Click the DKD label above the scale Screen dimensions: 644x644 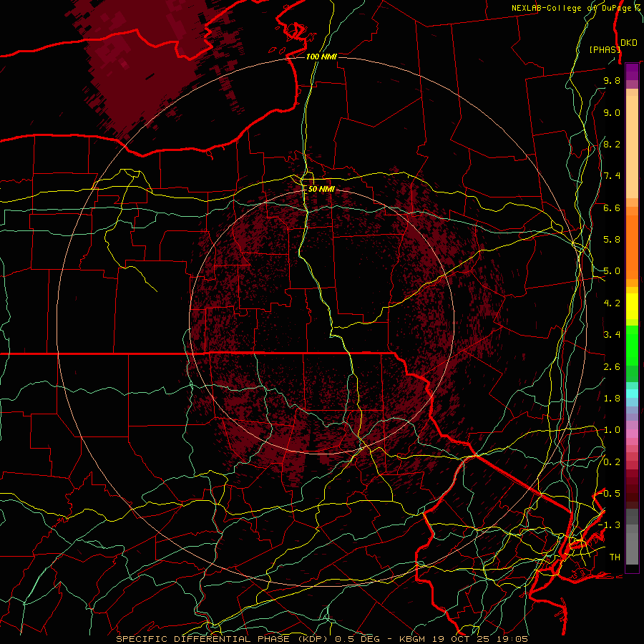pyautogui.click(x=629, y=43)
